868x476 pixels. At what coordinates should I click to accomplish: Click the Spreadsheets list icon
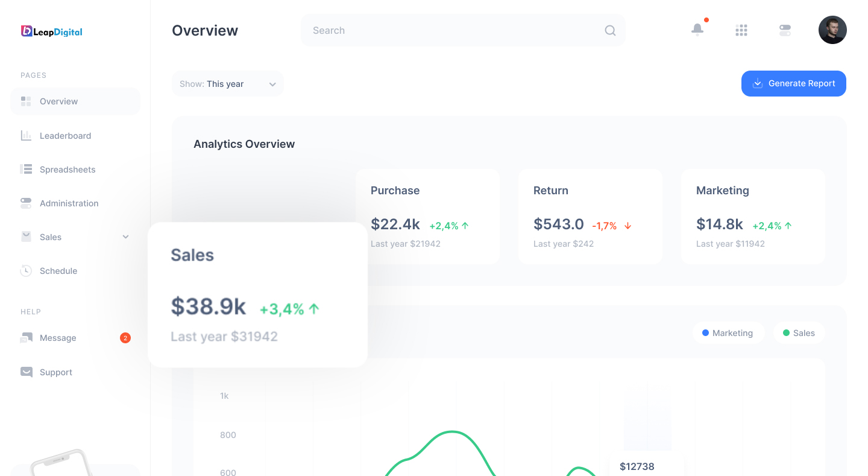tap(26, 169)
